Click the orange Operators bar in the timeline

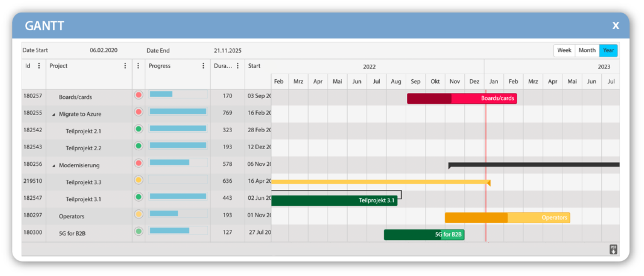point(507,218)
